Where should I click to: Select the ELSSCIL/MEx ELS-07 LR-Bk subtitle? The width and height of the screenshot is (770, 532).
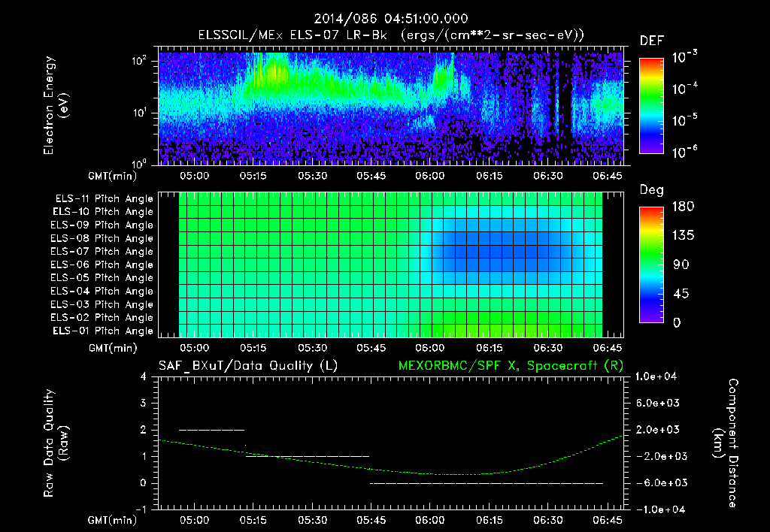tap(293, 35)
